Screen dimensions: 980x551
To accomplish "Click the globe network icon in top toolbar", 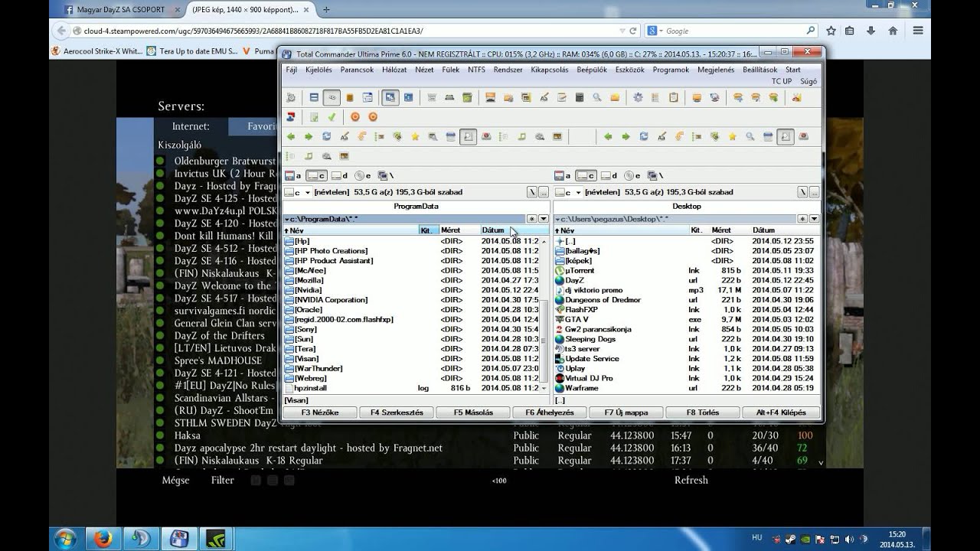I will click(714, 98).
